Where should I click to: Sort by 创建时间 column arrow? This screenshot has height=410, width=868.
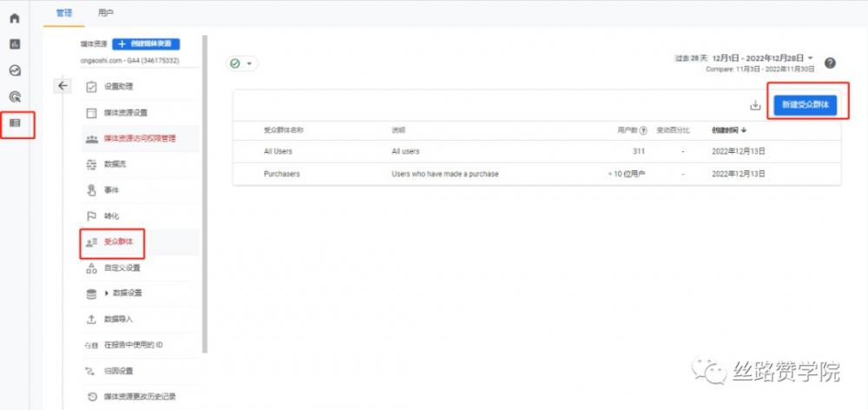(x=744, y=130)
